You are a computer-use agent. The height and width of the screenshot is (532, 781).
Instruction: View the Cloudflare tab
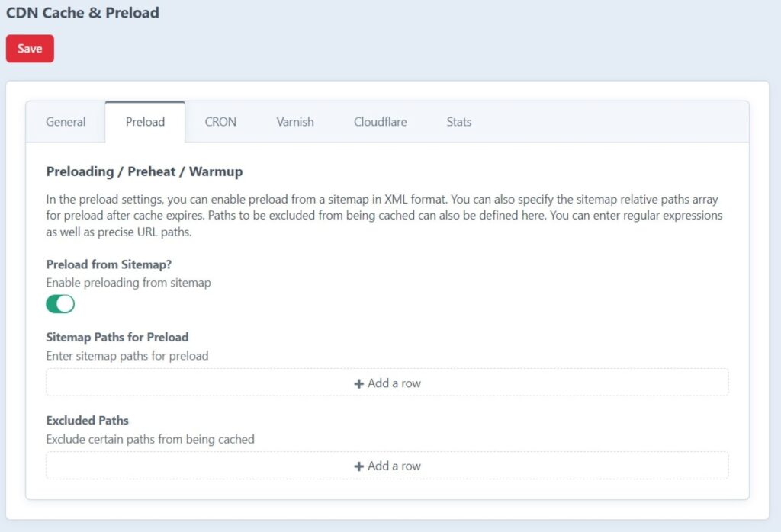tap(379, 122)
